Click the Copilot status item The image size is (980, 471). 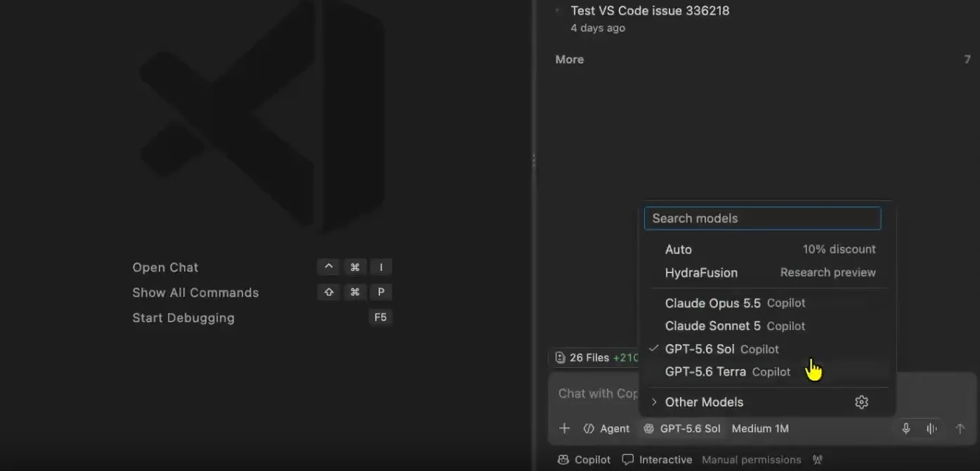tap(584, 460)
